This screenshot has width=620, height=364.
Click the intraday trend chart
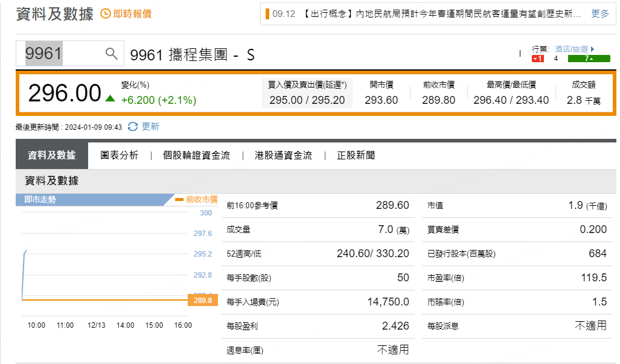point(105,263)
